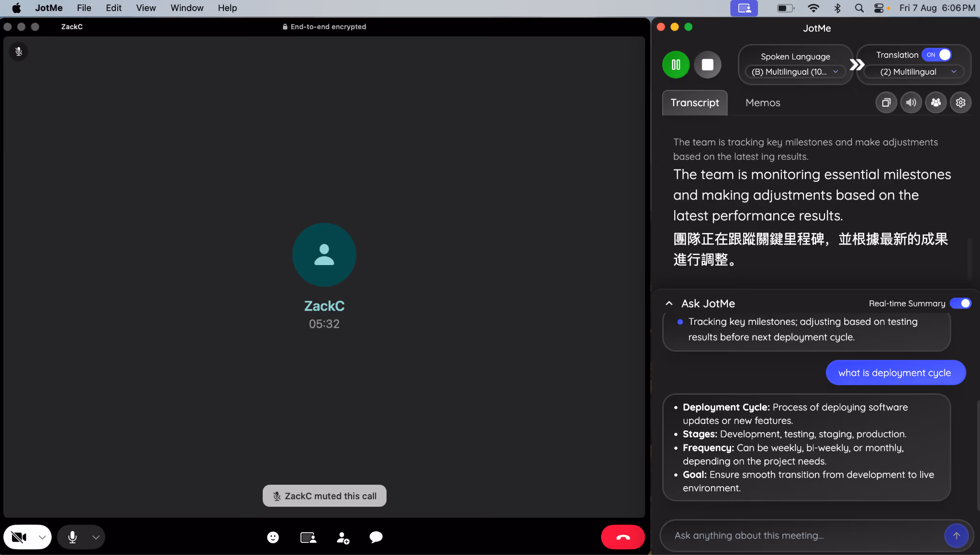
Task: Open the Translation language Multilingual dropdown
Action: [914, 72]
